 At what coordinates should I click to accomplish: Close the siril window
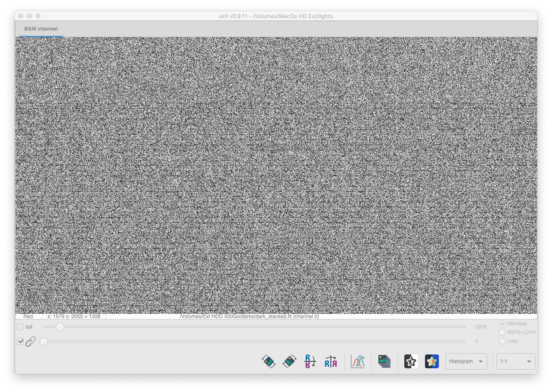21,16
